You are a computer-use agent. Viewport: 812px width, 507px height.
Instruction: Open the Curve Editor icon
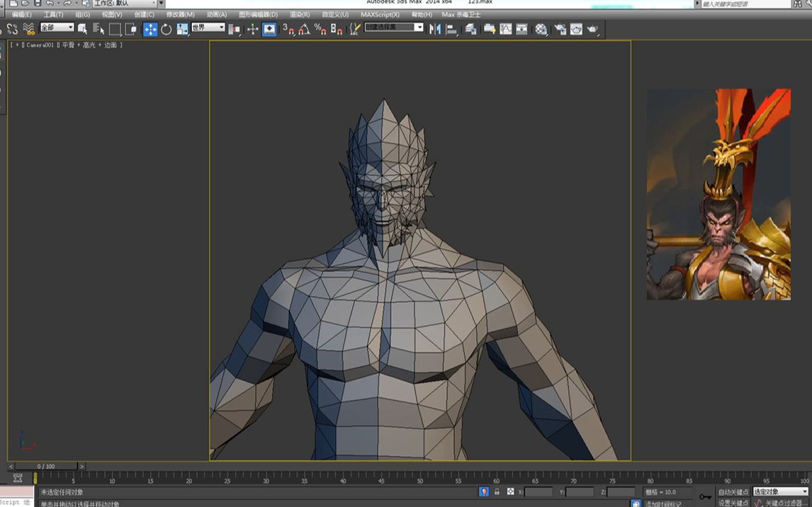(x=506, y=29)
